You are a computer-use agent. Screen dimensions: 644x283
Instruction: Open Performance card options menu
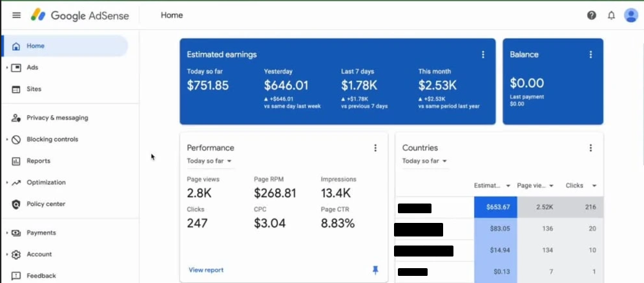click(x=375, y=148)
